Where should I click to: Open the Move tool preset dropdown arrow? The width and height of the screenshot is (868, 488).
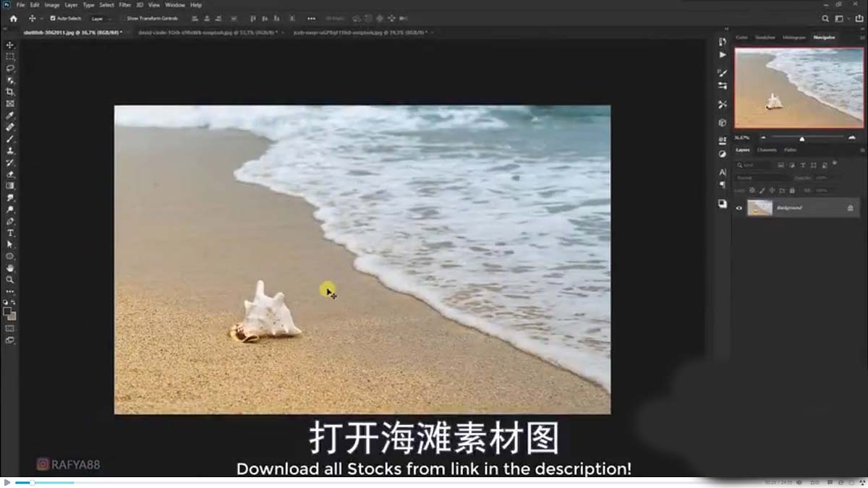pyautogui.click(x=41, y=19)
